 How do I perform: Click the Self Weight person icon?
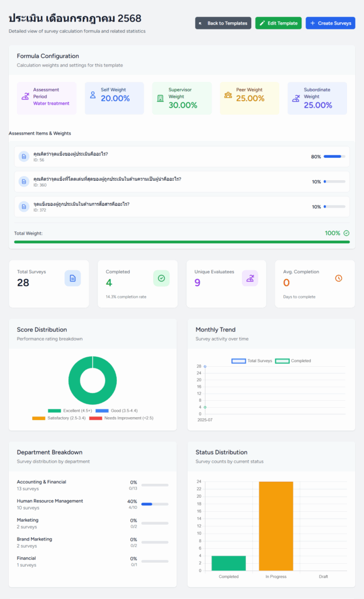pos(93,94)
